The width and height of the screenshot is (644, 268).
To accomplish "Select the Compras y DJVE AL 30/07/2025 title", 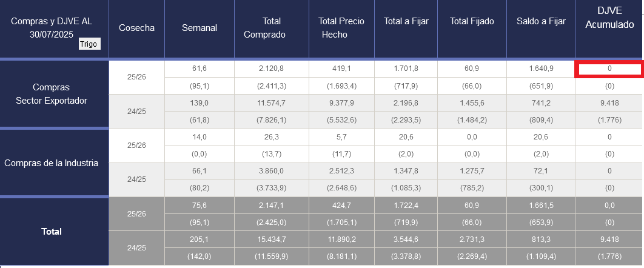I will pos(52,27).
